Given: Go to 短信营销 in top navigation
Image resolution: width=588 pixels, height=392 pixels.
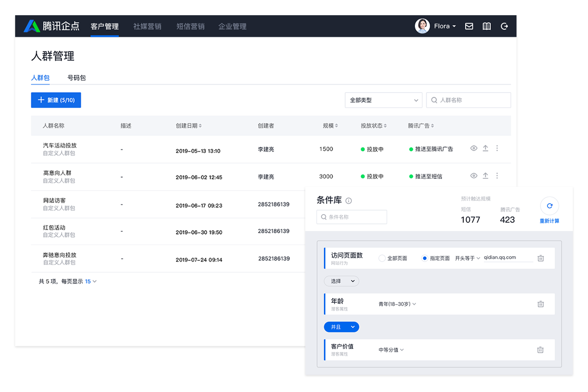Looking at the screenshot, I should 191,26.
